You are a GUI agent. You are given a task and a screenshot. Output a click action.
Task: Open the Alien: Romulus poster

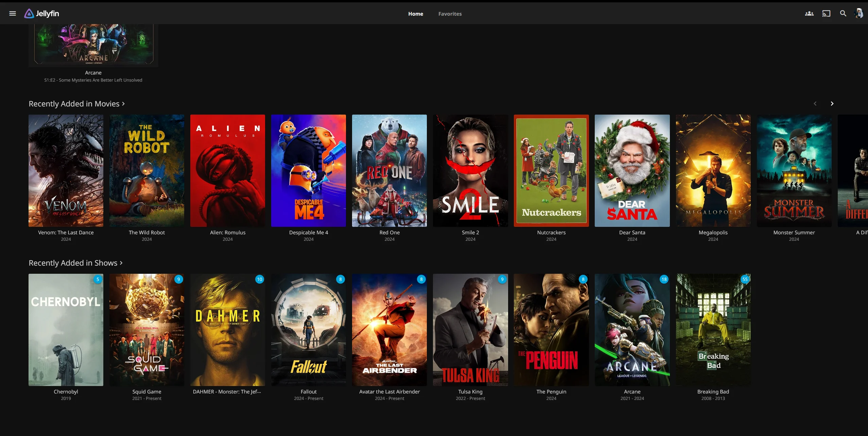point(228,171)
